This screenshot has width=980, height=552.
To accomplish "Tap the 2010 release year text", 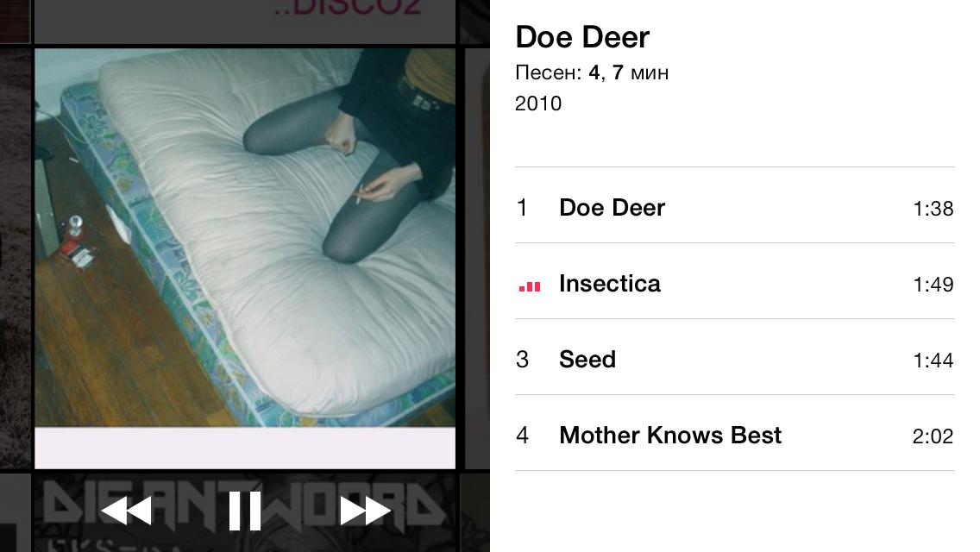I will coord(538,103).
